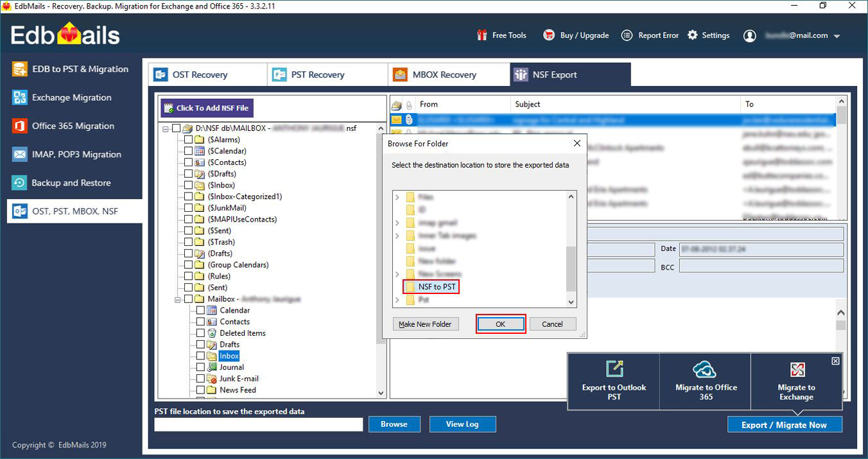Tick the ($Inbox) folder checkbox
Image resolution: width=868 pixels, height=459 pixels.
[188, 186]
